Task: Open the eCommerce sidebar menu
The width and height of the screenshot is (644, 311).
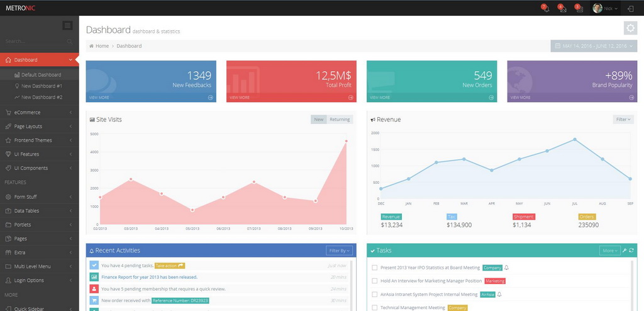Action: [40, 113]
